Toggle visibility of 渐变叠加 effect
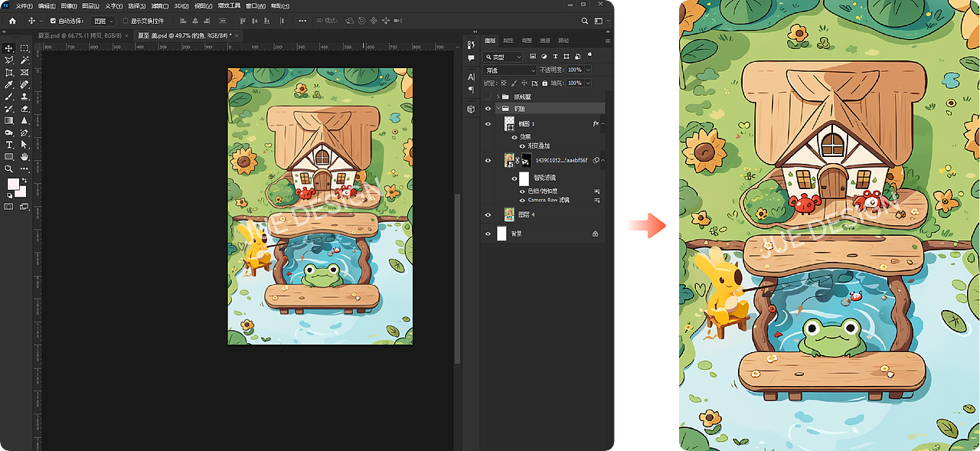Viewport: 980px width, 451px height. 523,145
